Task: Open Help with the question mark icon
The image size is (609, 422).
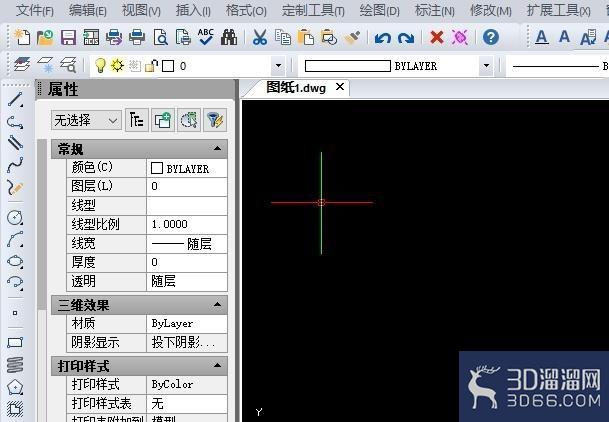Action: [x=491, y=37]
